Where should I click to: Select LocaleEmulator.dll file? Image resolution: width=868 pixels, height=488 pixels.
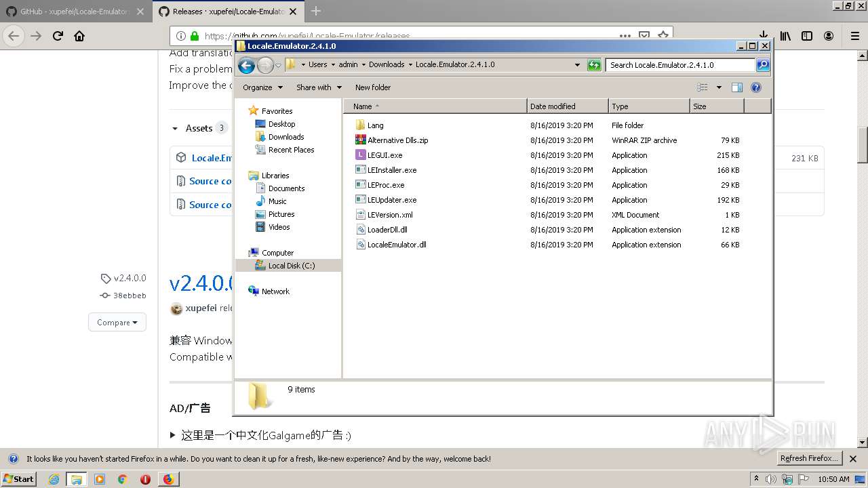(x=391, y=245)
